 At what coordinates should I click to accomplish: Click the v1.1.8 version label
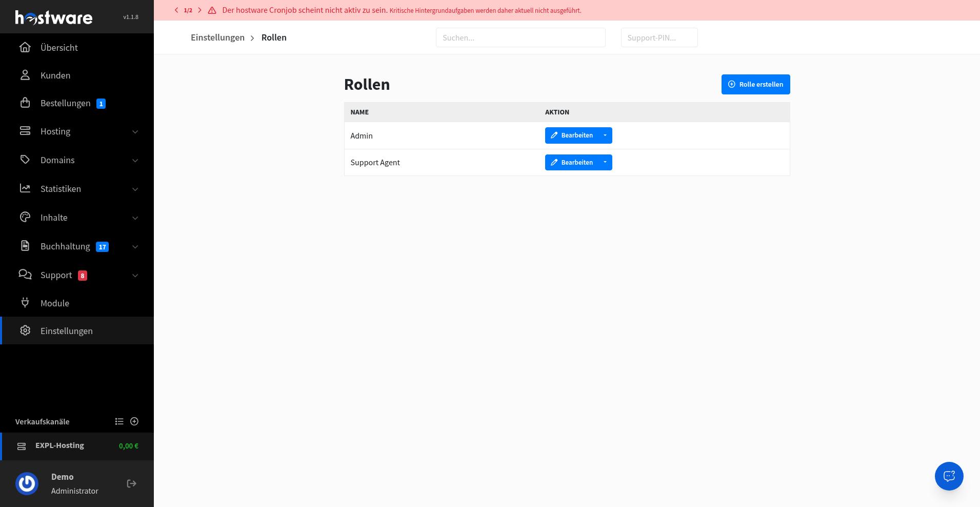click(x=131, y=17)
